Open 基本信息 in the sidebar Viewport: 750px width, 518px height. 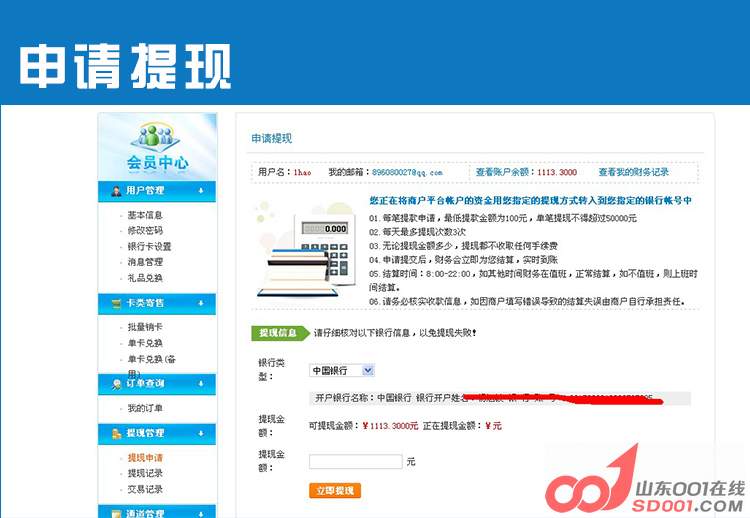145,215
